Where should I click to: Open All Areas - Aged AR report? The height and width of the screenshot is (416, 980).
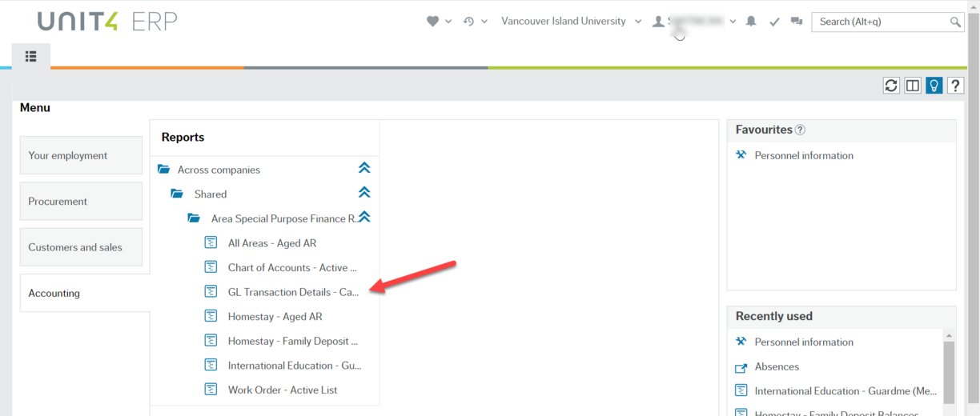[x=272, y=243]
